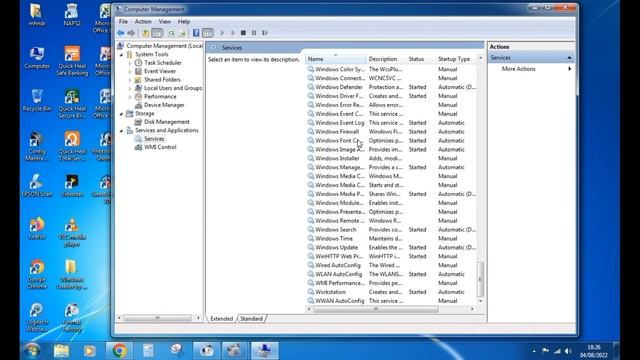Collapse Services and Applications tree node
Screen dimensions: 640x360
(x=121, y=131)
